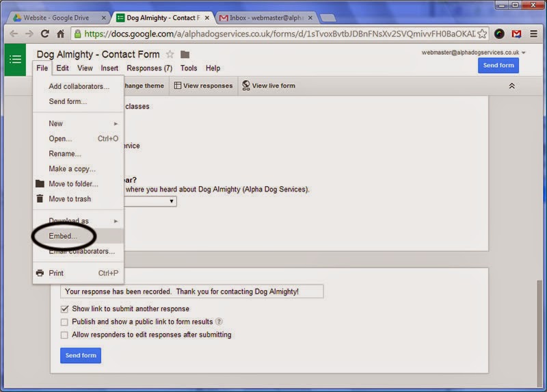
Task: Choose Print from File menu
Action: (x=78, y=273)
